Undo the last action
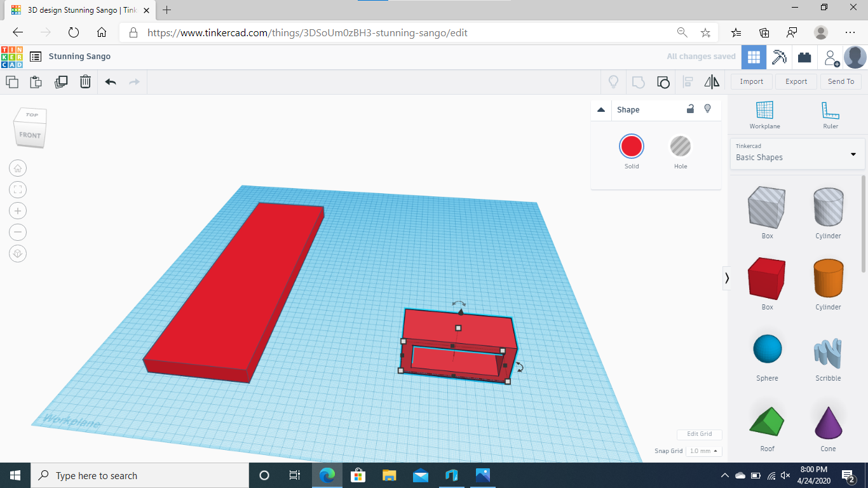The image size is (868, 488). pyautogui.click(x=111, y=82)
